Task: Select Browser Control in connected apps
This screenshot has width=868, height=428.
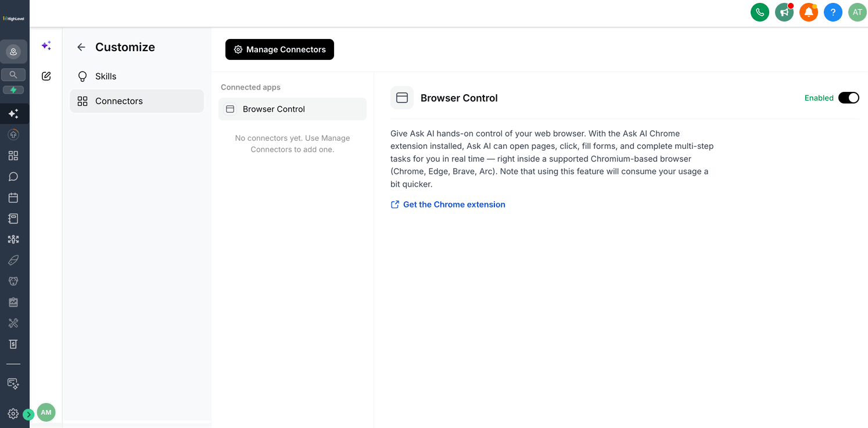Action: pyautogui.click(x=292, y=109)
